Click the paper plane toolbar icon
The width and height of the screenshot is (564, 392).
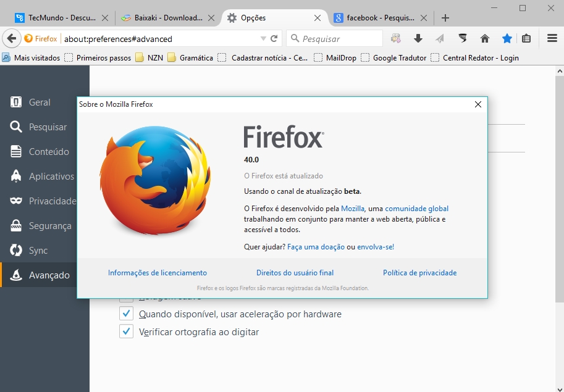(440, 38)
